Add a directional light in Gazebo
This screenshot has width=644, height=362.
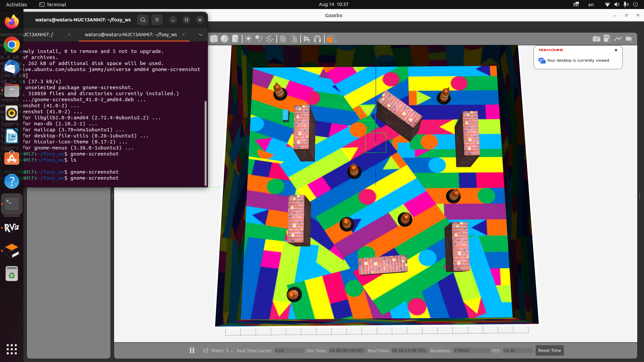[x=270, y=39]
